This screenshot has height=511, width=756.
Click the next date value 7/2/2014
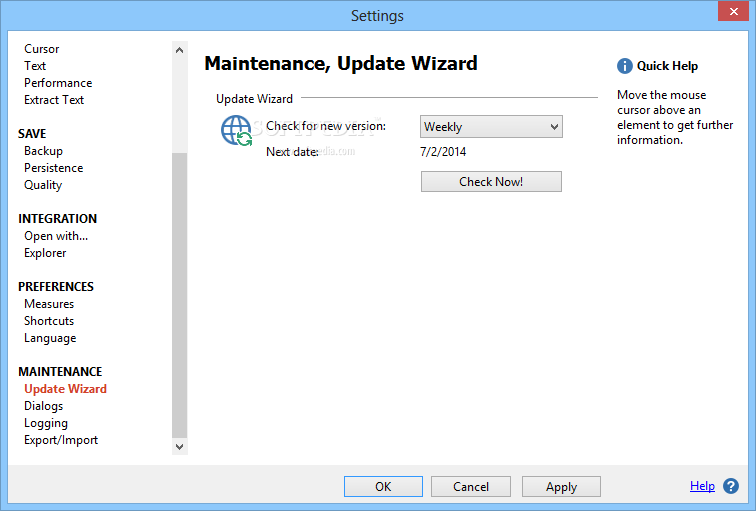click(443, 152)
